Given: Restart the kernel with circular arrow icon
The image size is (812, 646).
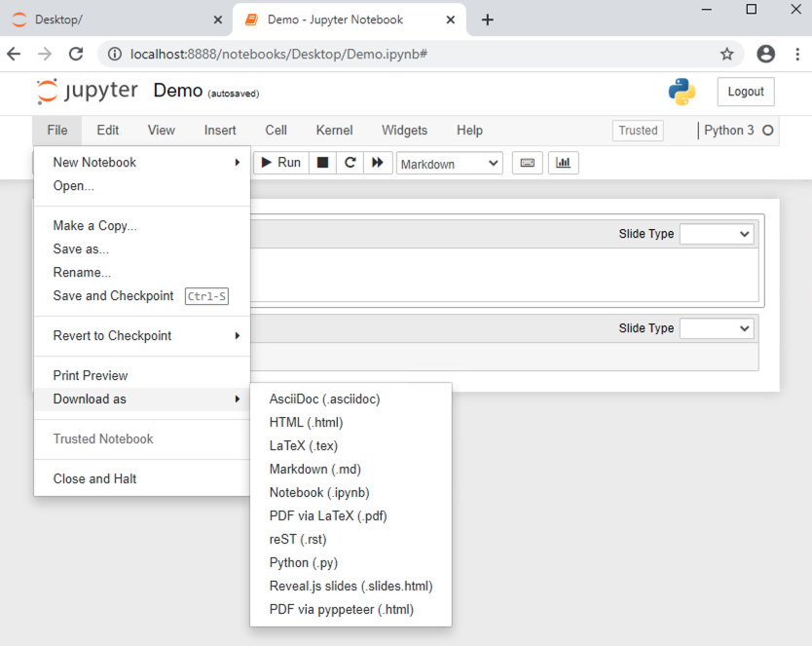Looking at the screenshot, I should click(x=350, y=163).
